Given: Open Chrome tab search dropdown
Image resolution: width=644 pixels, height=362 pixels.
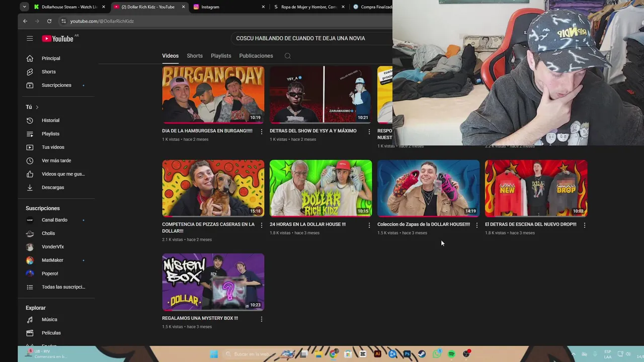Looking at the screenshot, I should (24, 7).
